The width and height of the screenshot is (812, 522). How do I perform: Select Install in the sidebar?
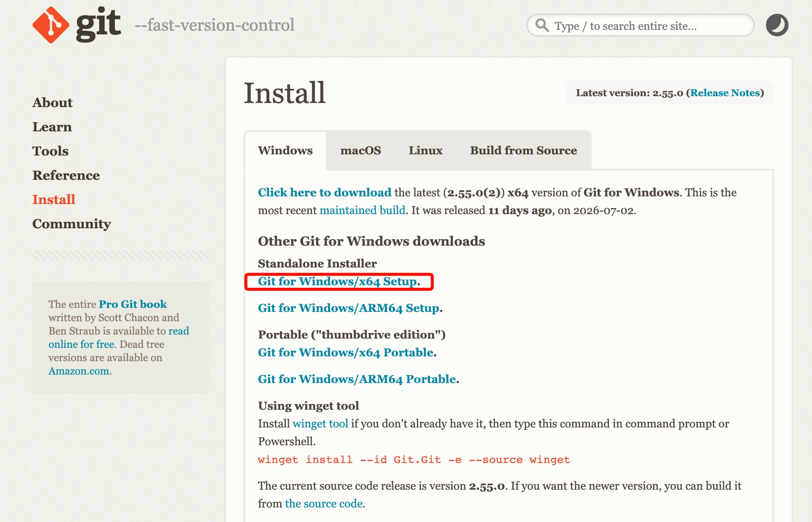point(54,200)
